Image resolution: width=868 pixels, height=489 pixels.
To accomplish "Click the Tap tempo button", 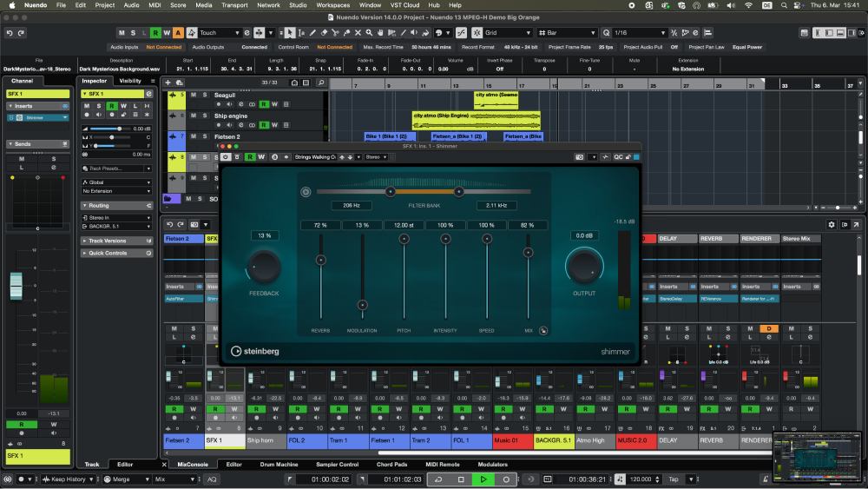I will coord(674,479).
